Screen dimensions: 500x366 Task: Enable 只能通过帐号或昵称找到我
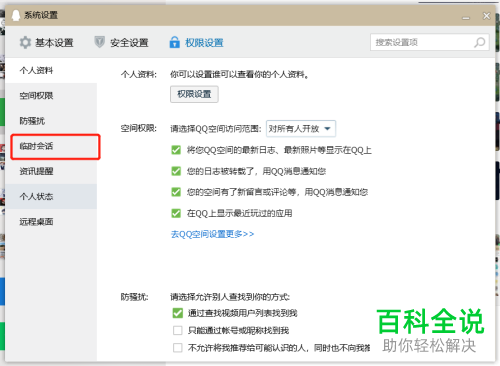point(178,330)
